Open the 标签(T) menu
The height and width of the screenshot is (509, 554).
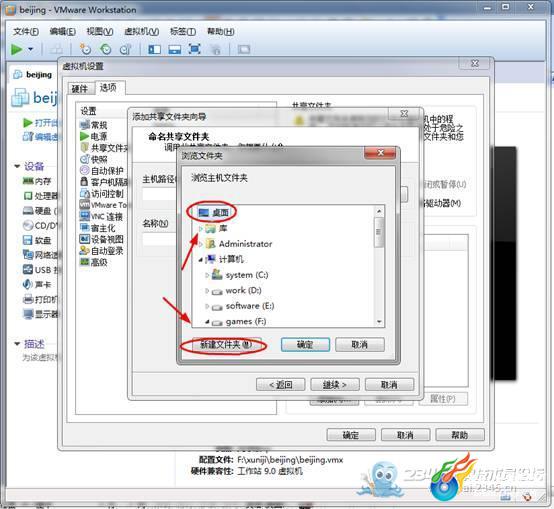coord(183,31)
